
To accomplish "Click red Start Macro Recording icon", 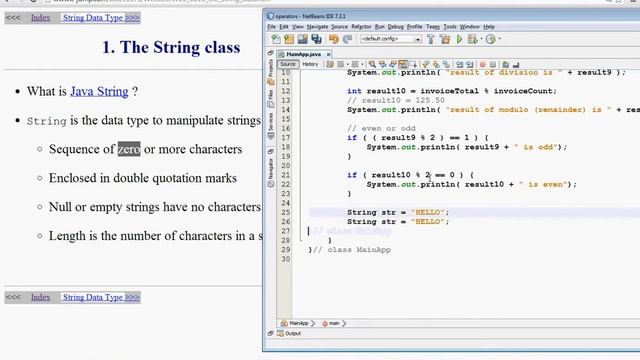I will pyautogui.click(x=483, y=64).
